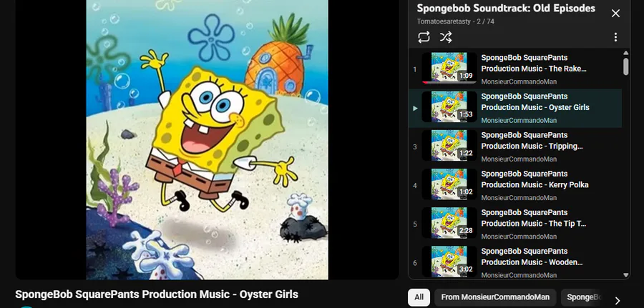This screenshot has height=308, width=644.
Task: Click the playlist scrollbar thumb
Action: coord(626,66)
